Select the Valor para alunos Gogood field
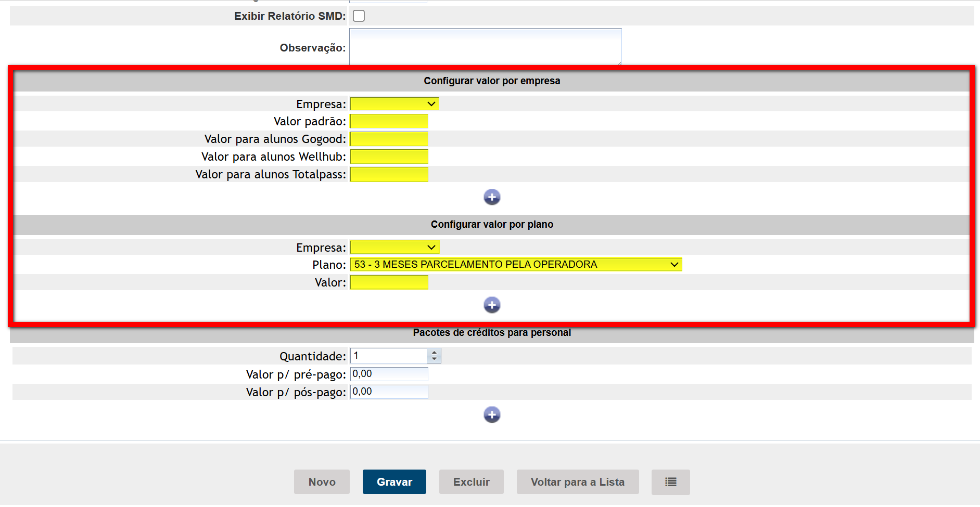 [x=389, y=139]
